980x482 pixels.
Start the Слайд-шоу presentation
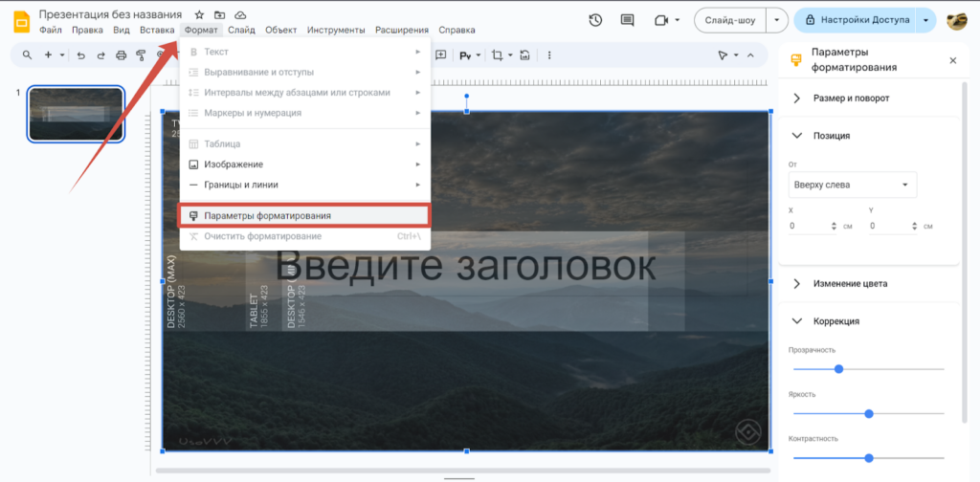point(730,20)
